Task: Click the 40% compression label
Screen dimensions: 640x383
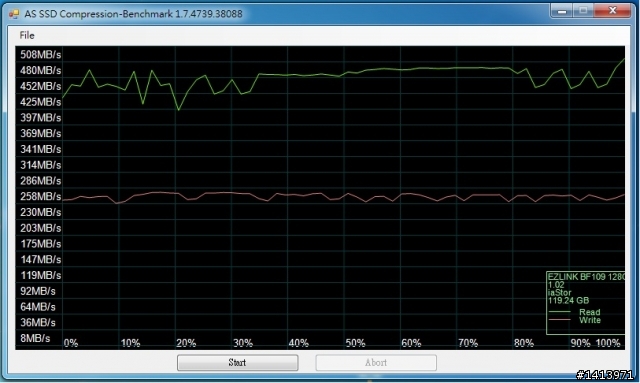Action: pyautogui.click(x=298, y=343)
